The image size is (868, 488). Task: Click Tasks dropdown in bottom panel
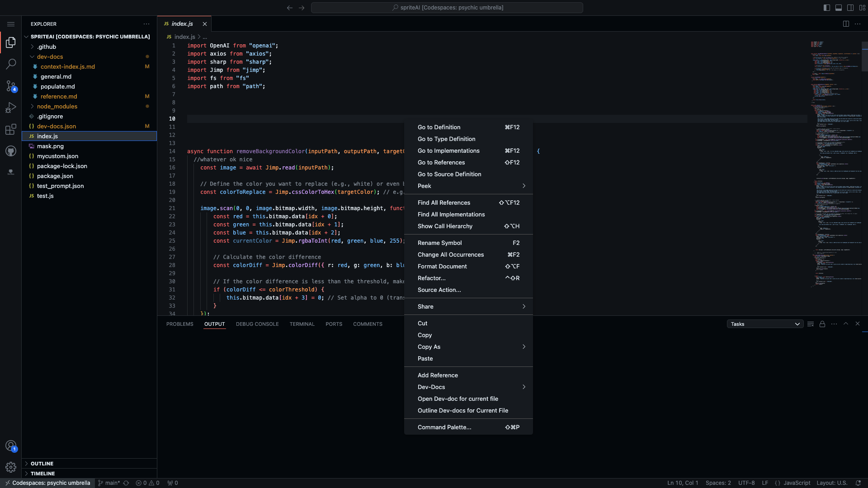pyautogui.click(x=764, y=324)
